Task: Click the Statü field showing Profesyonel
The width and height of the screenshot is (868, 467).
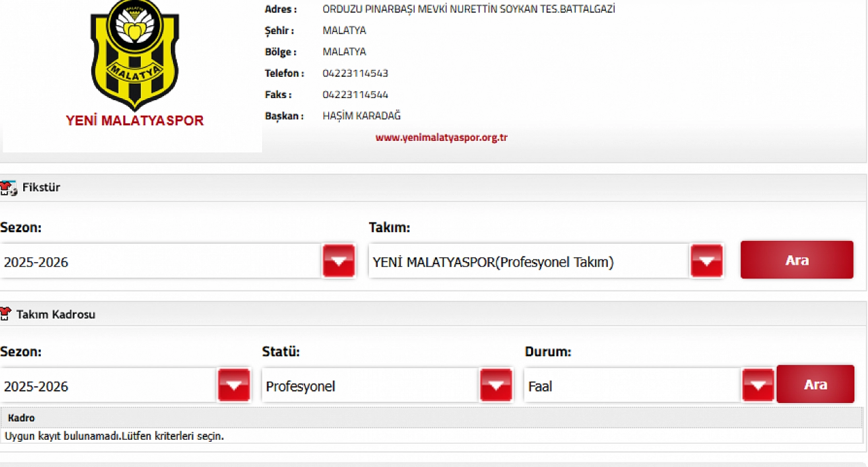Action: 371,385
